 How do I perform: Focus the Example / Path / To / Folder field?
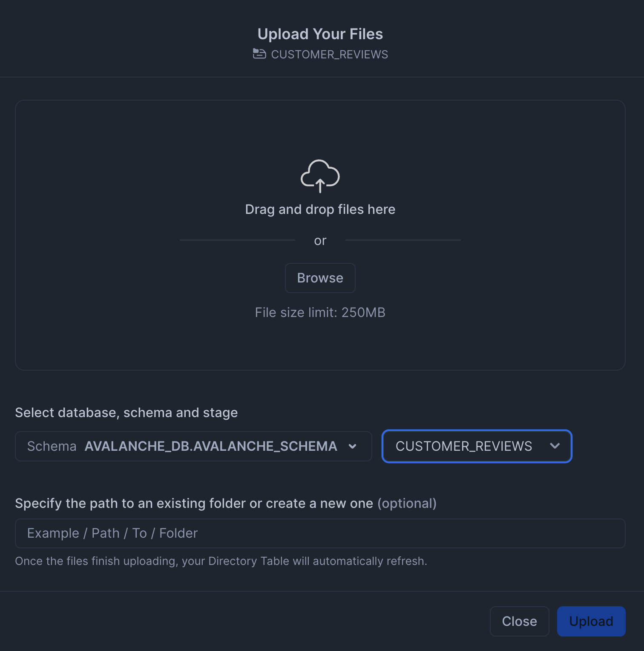320,533
